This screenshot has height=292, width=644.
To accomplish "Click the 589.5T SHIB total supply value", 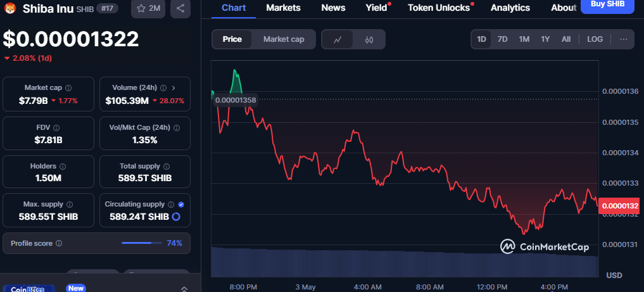I will pyautogui.click(x=144, y=178).
